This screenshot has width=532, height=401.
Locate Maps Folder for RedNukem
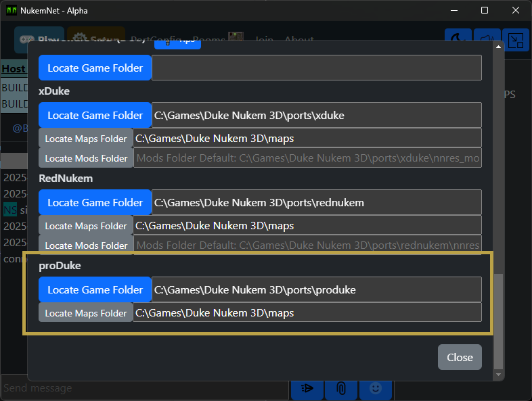point(85,226)
